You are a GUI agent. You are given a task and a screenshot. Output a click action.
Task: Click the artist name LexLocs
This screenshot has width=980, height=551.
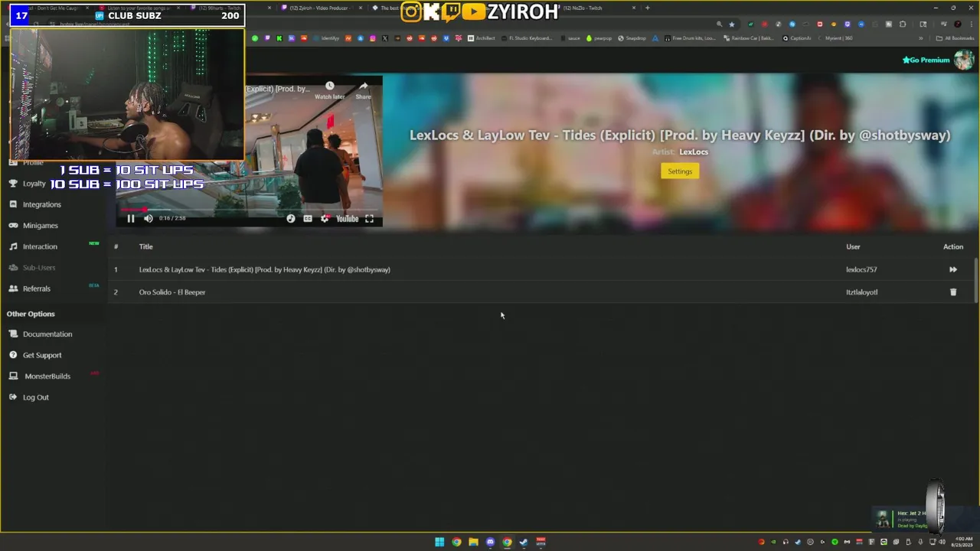pos(694,152)
